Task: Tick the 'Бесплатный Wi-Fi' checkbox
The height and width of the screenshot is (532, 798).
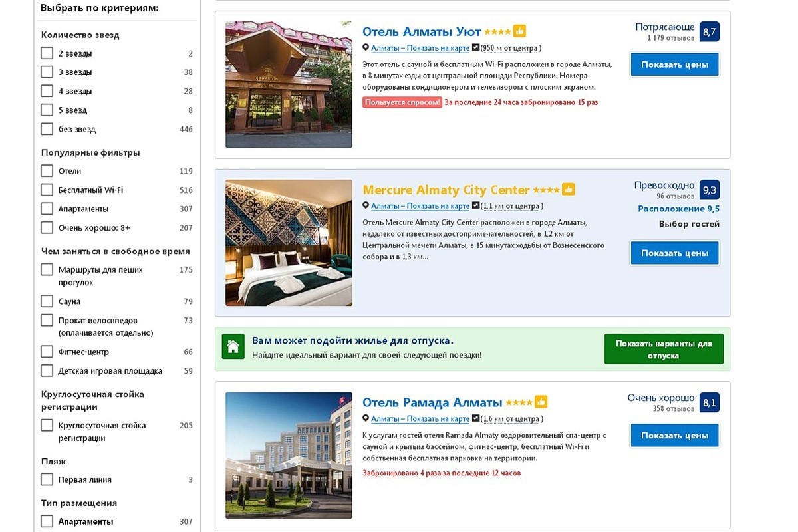Action: click(x=47, y=190)
